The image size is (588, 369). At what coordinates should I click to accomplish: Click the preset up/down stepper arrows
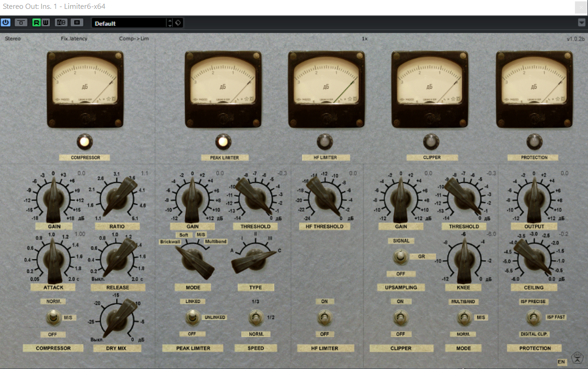click(x=169, y=23)
